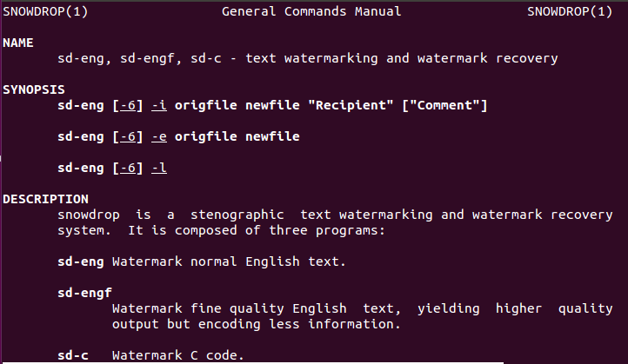Image resolution: width=628 pixels, height=364 pixels.
Task: Click the sd-c entry in the description list
Action: click(73, 355)
